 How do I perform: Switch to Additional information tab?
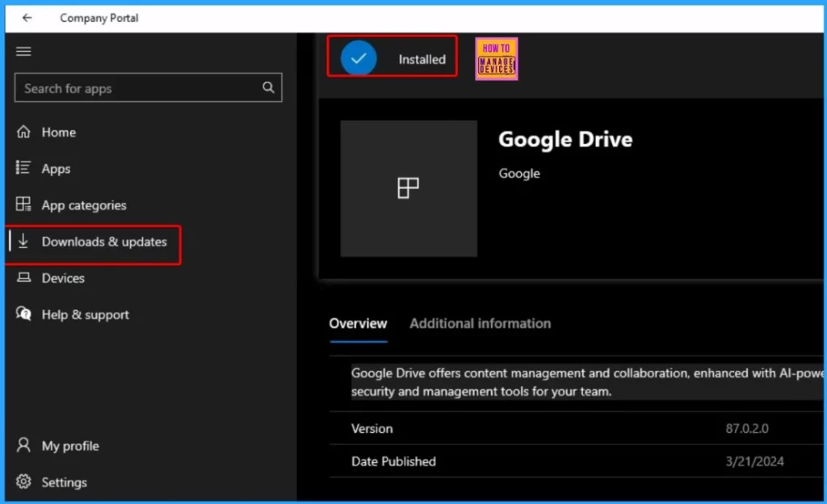point(480,324)
